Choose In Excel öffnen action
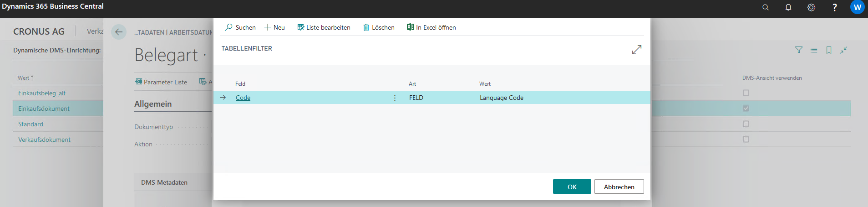This screenshot has width=868, height=207. coord(431,27)
